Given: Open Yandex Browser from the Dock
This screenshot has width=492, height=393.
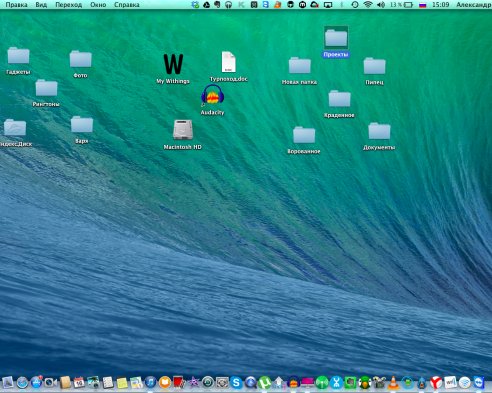Looking at the screenshot, I should coord(436,382).
